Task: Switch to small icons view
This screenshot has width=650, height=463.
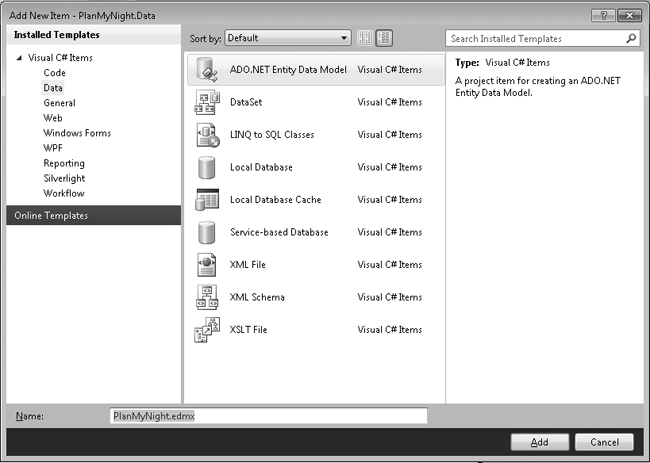Action: (365, 38)
